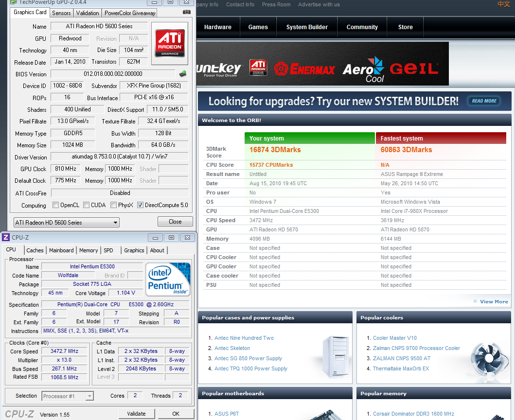515x420 pixels.
Task: Open the System Builder menu item
Action: (x=307, y=27)
